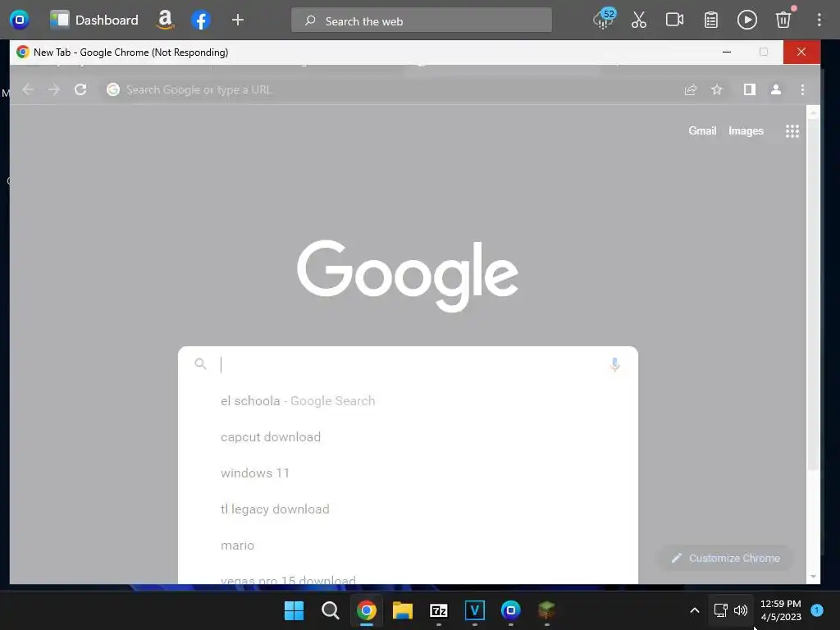This screenshot has height=630, width=840.
Task: Open Chrome three-dot menu
Action: (802, 89)
